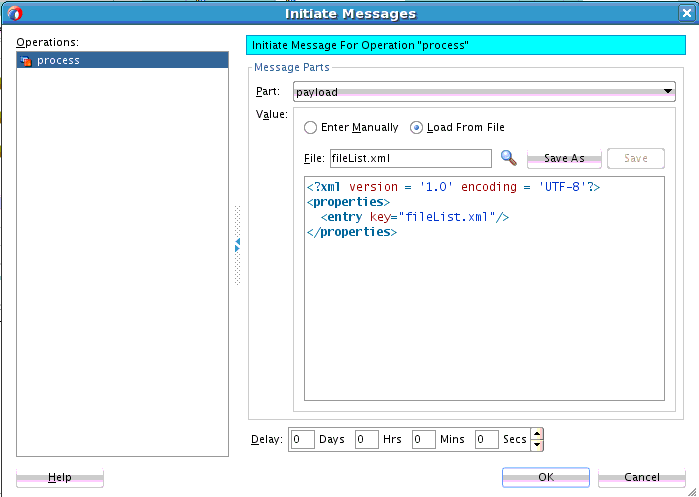Viewport: 699px width, 497px height.
Task: Click the Oracle icon in the title bar
Action: (x=14, y=14)
